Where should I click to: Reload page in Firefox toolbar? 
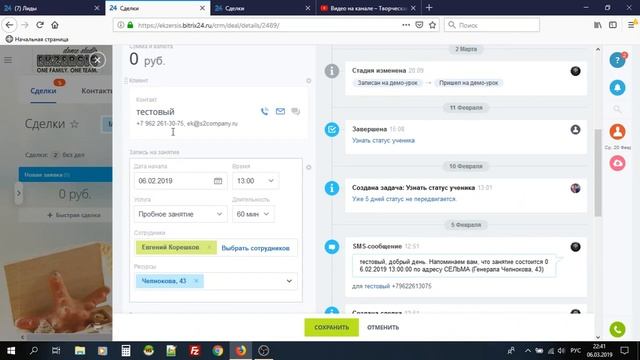click(40, 25)
